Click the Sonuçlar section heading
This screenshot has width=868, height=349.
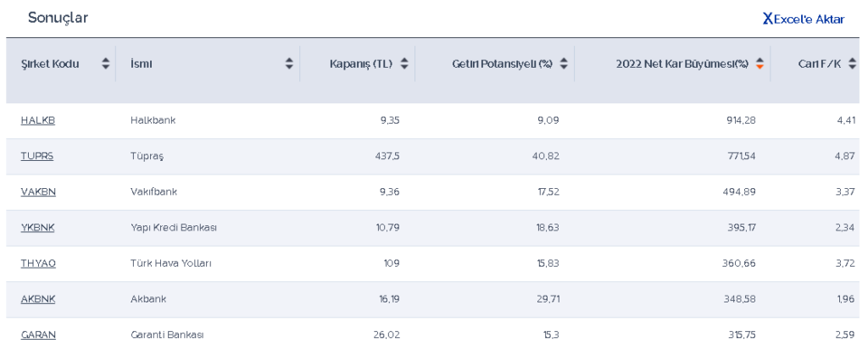58,18
